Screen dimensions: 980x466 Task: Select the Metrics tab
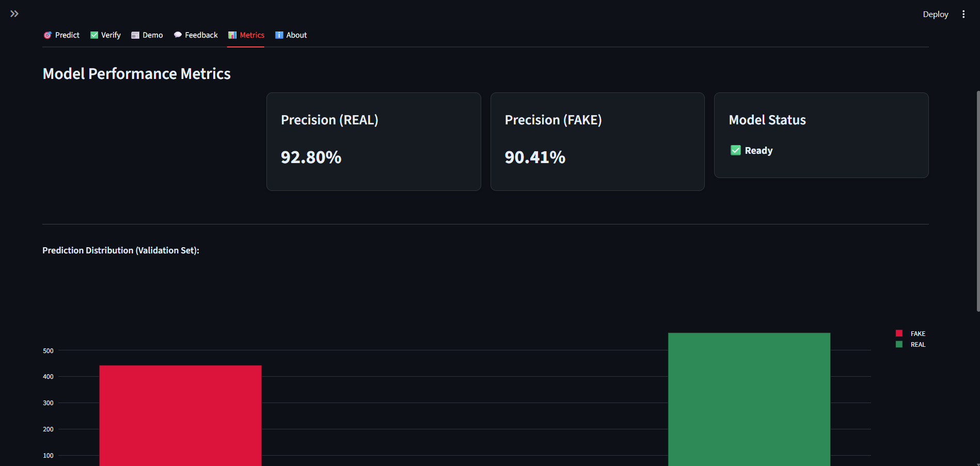coord(246,35)
